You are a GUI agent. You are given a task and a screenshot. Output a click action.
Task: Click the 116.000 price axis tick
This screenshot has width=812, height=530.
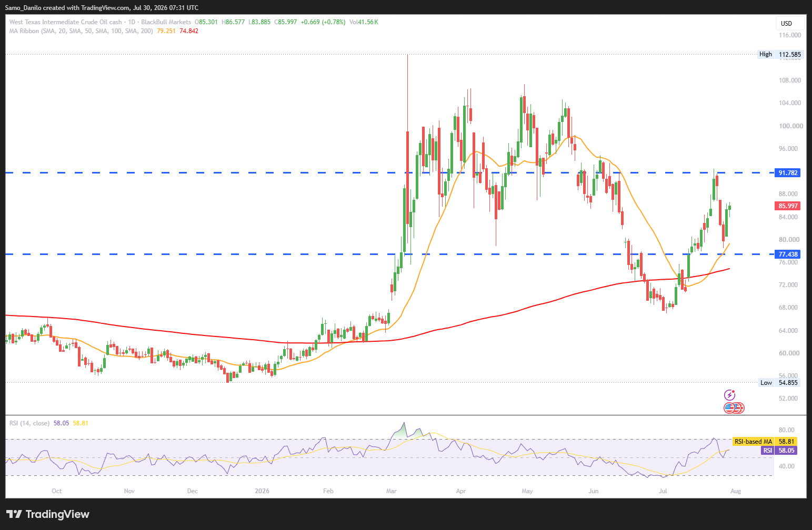790,35
